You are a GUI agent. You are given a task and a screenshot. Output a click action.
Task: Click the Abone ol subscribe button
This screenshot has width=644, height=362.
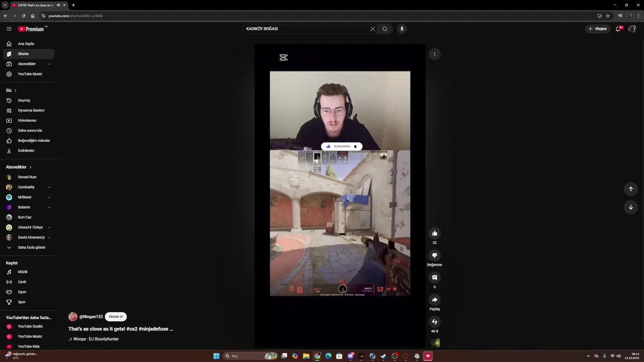(x=116, y=317)
